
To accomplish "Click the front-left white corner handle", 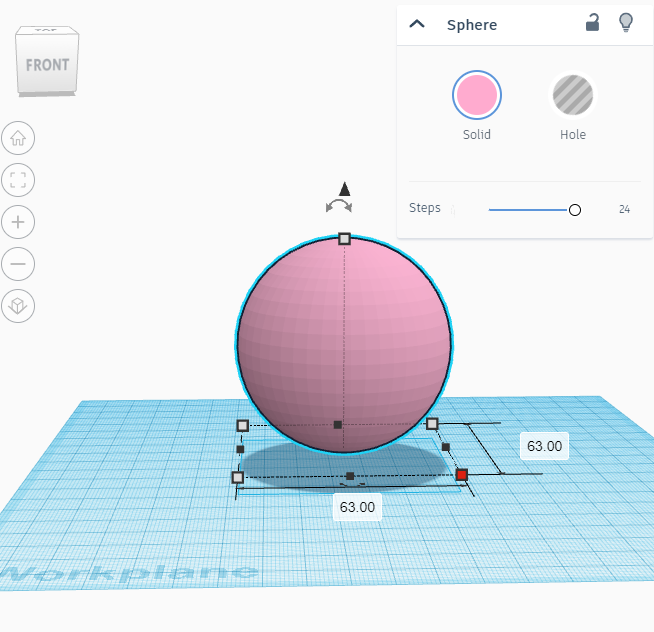I will point(238,477).
